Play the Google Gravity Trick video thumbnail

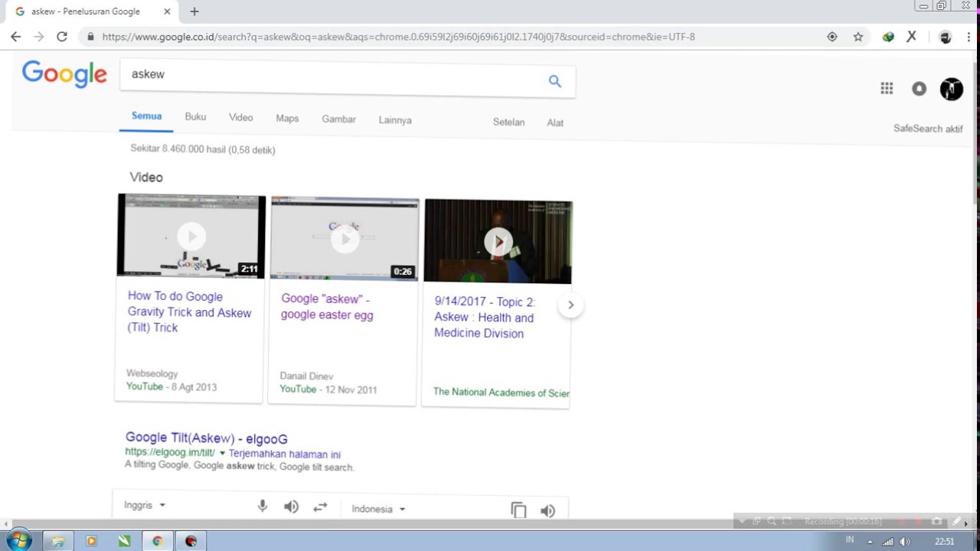pyautogui.click(x=191, y=236)
